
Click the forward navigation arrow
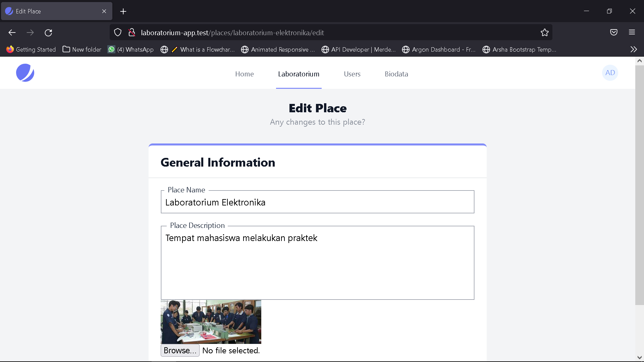pos(30,33)
